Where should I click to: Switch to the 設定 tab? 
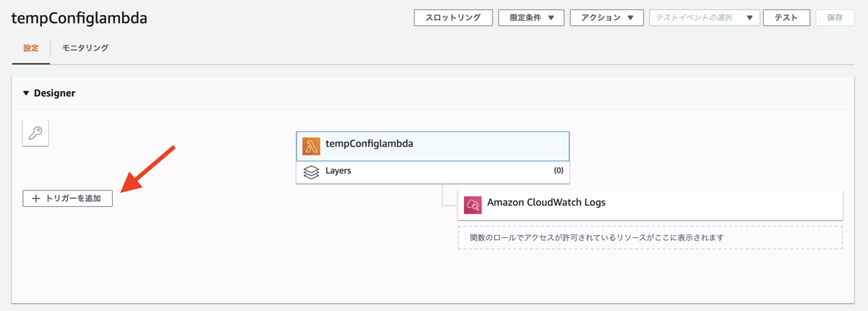(31, 48)
